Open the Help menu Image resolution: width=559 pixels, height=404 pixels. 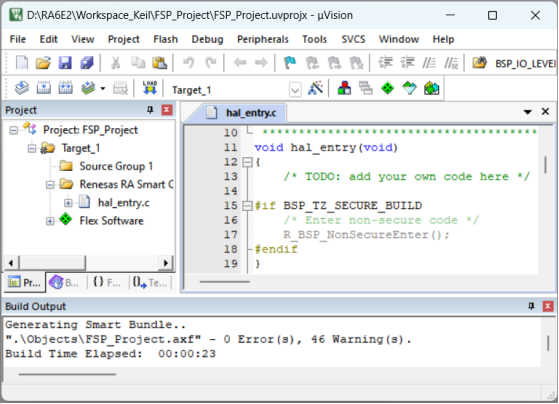[443, 39]
